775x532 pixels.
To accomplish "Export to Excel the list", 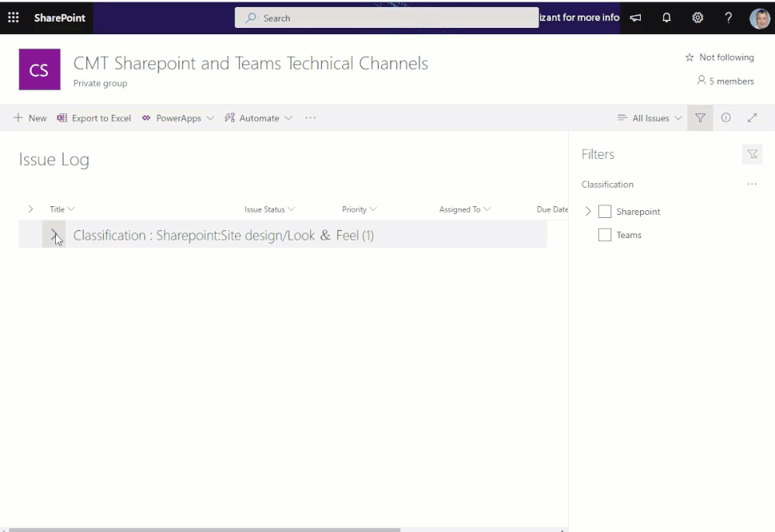I will click(94, 118).
